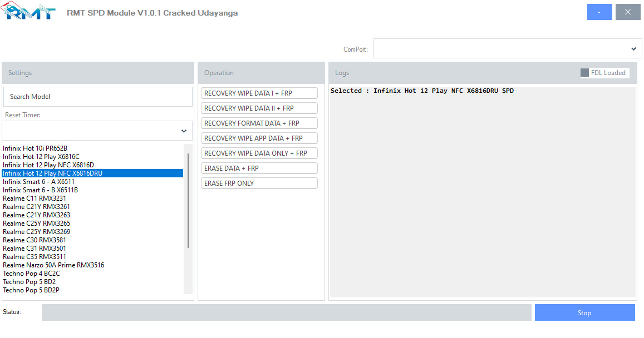Select Realme C11 RMX3231 model

(92, 198)
